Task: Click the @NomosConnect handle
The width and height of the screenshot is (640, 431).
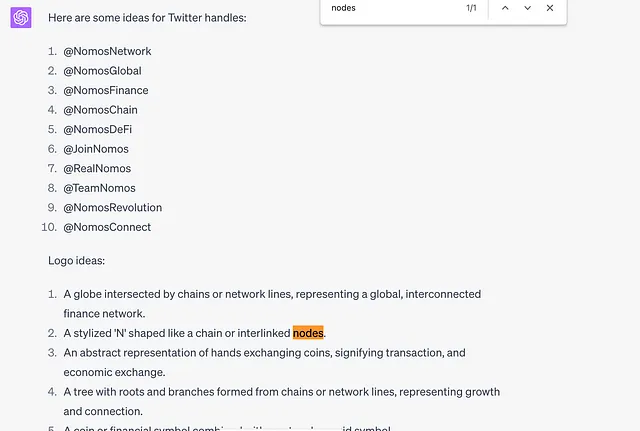Action: [107, 227]
